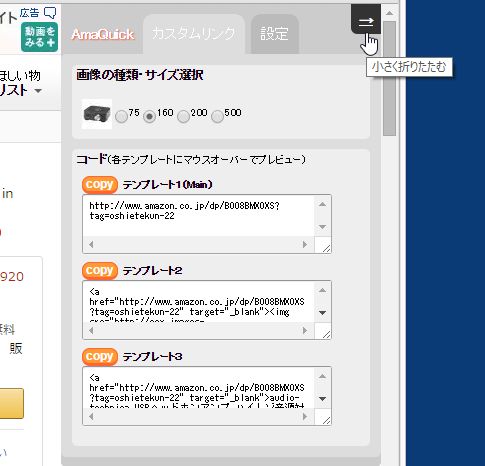Click the projector product thumbnail

click(x=97, y=114)
